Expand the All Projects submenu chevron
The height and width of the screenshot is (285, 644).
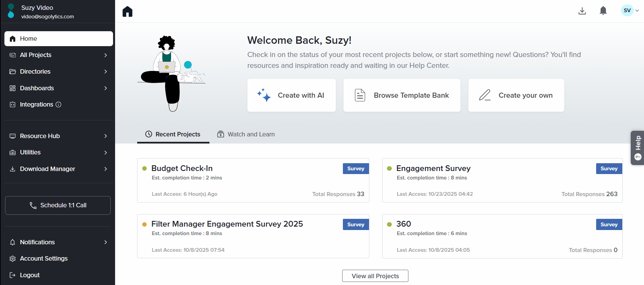[106, 55]
